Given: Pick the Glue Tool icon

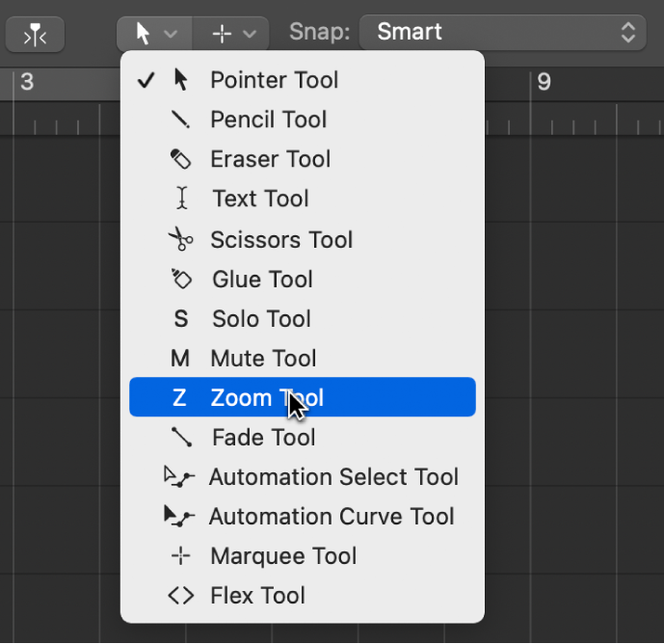Looking at the screenshot, I should [180, 280].
